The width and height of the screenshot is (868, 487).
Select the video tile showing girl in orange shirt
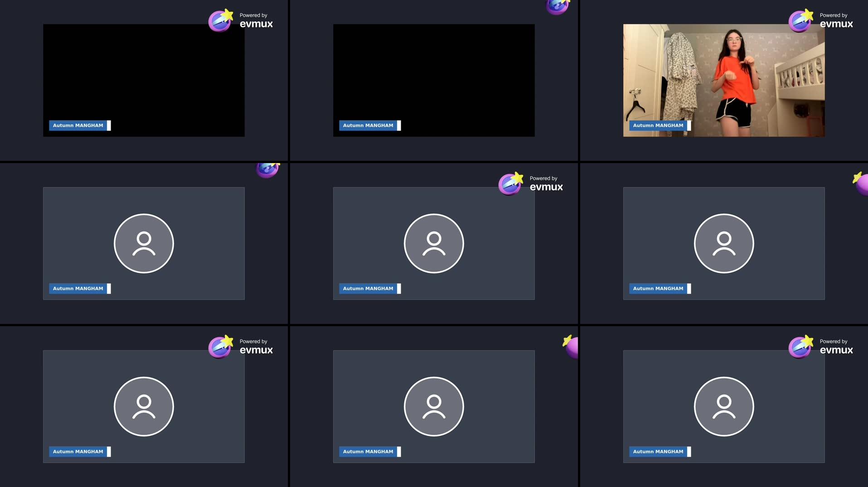point(724,80)
